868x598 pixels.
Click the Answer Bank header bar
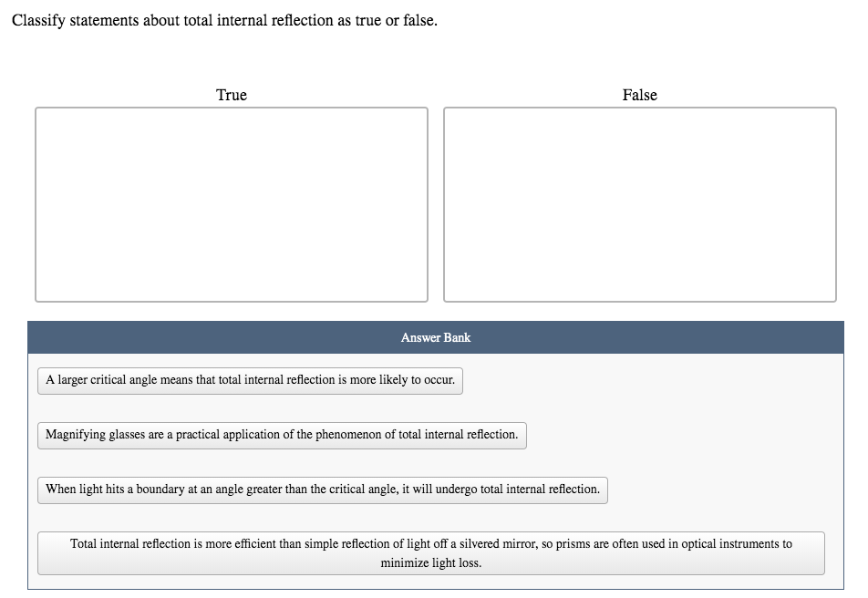click(x=434, y=337)
